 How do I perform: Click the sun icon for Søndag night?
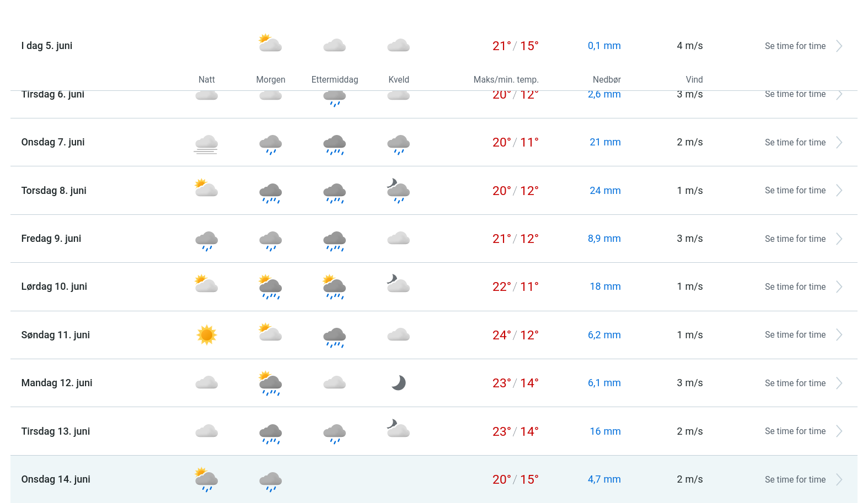(207, 335)
